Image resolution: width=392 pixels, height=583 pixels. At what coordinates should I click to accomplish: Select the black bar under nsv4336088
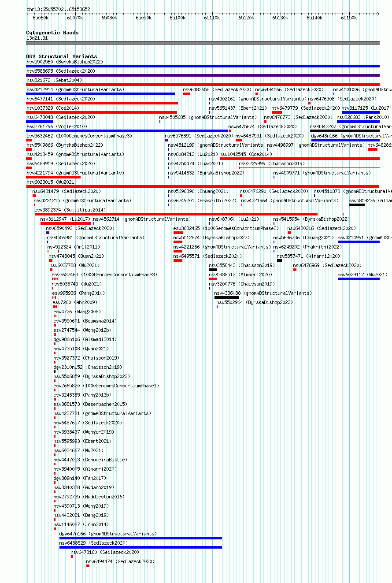(227, 297)
